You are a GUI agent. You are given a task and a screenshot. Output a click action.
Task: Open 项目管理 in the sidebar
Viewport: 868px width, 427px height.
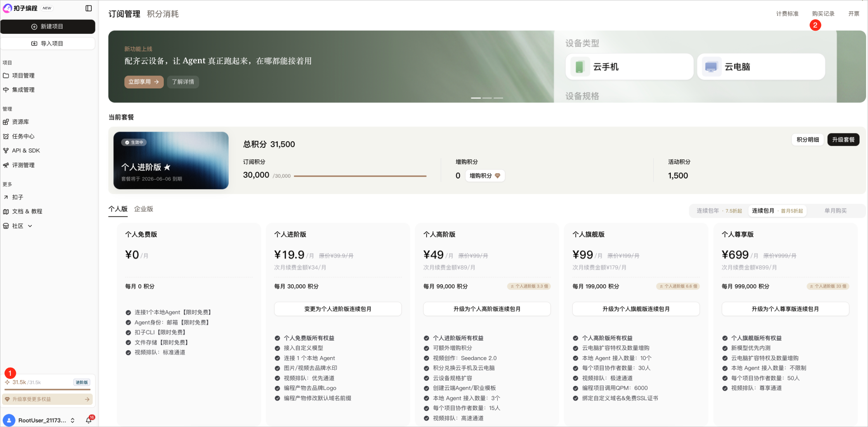click(23, 76)
